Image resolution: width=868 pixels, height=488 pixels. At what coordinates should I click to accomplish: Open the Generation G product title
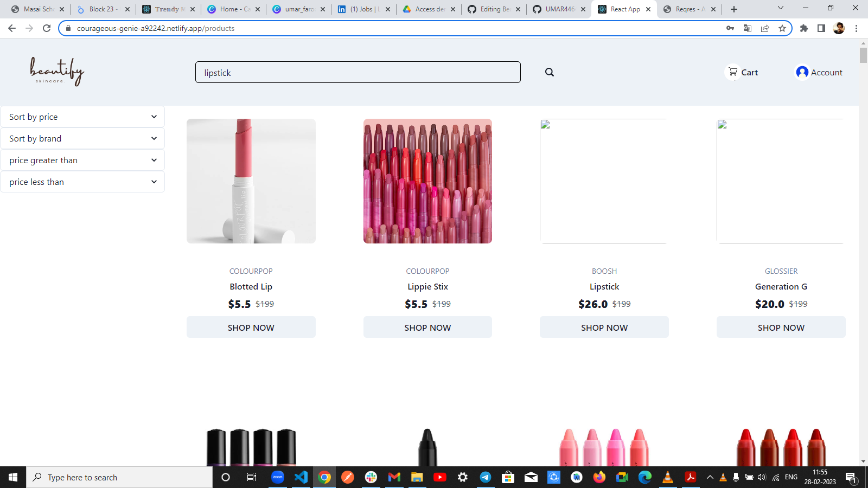tap(781, 286)
